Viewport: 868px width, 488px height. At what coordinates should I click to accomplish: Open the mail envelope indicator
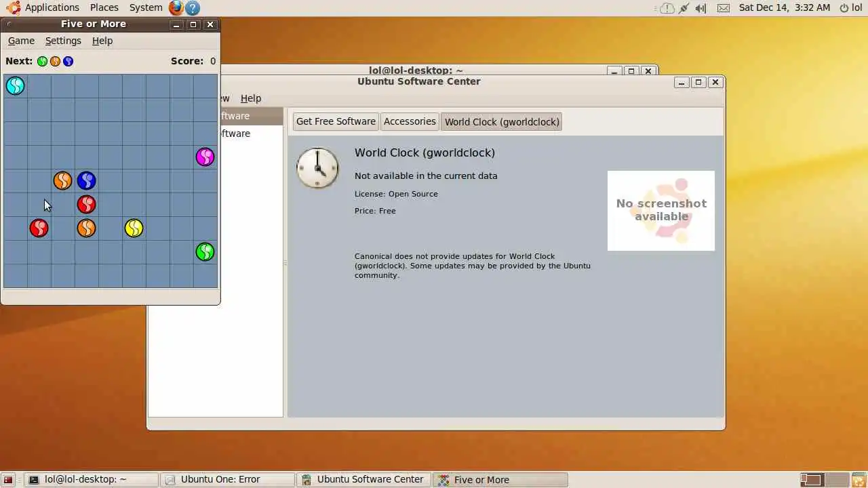click(724, 8)
